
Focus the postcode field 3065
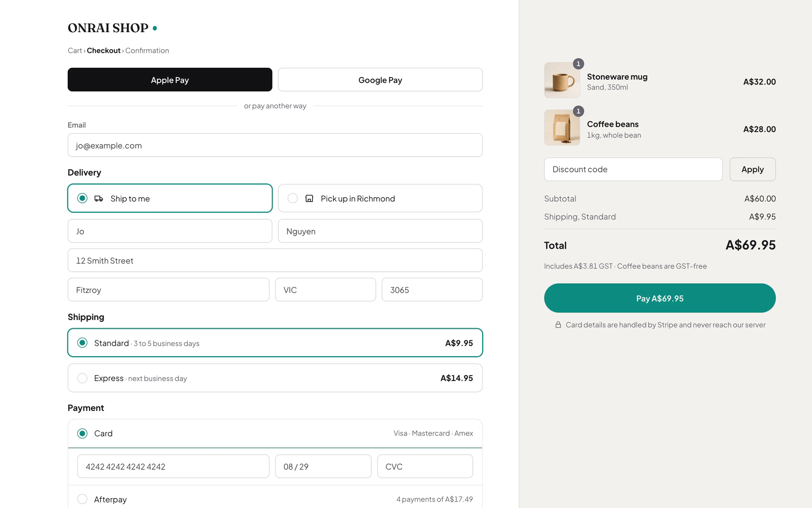tap(432, 290)
